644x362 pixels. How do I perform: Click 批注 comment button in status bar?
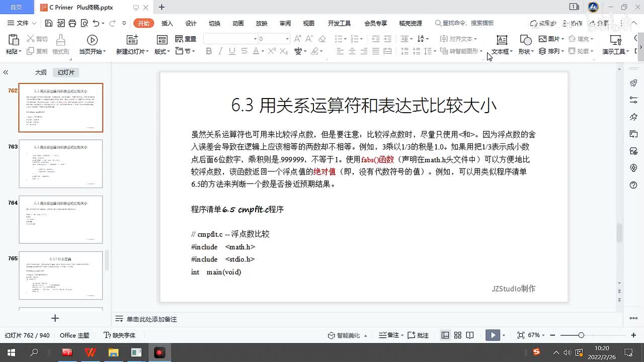(418, 335)
